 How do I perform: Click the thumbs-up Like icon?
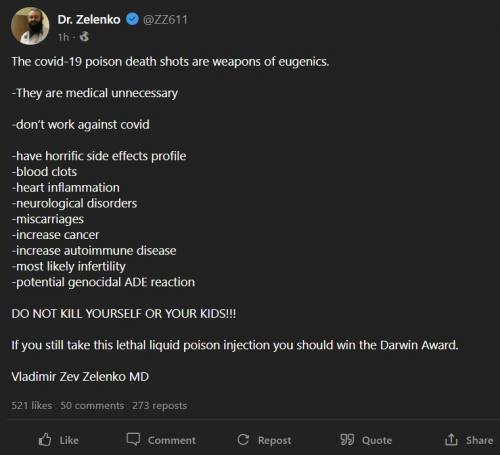tap(45, 440)
